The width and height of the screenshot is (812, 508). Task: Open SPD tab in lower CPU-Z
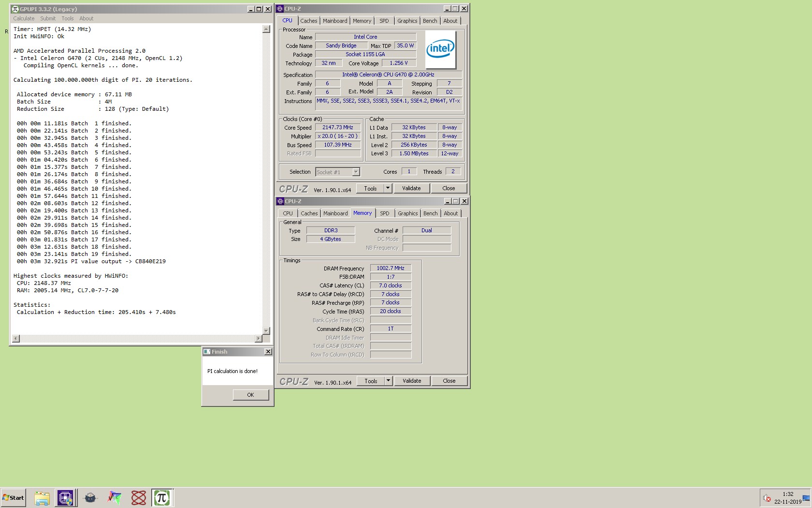[x=385, y=213]
